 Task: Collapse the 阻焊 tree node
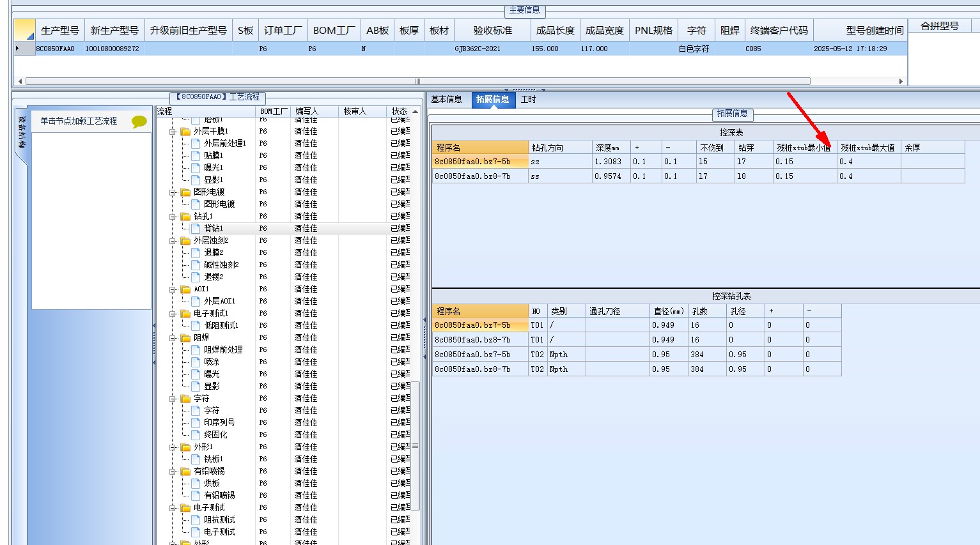click(173, 338)
